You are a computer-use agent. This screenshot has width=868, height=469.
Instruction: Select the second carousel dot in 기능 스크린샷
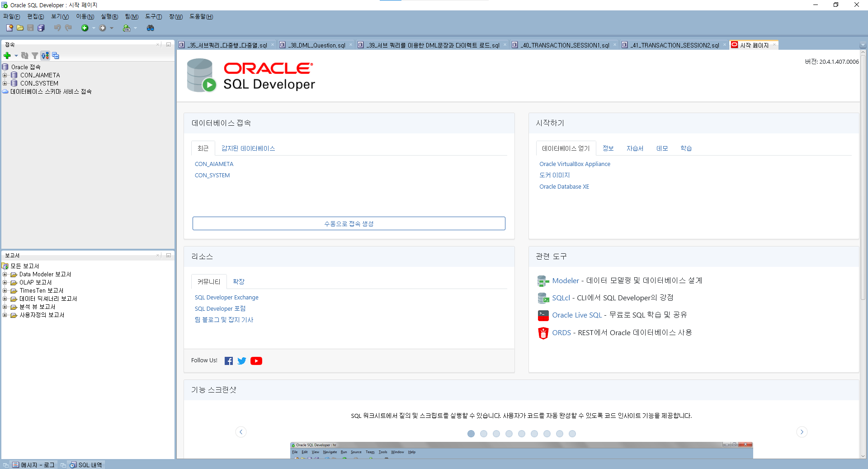coord(484,434)
